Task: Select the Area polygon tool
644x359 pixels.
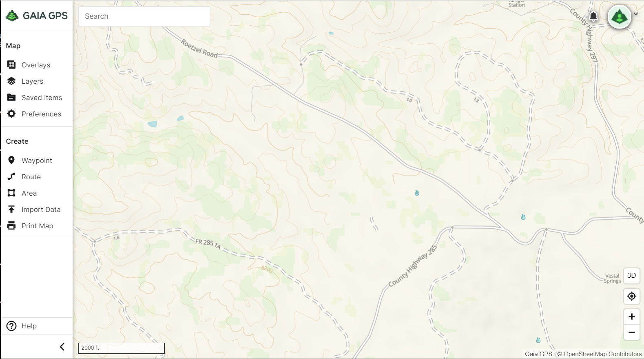Action: (11, 193)
